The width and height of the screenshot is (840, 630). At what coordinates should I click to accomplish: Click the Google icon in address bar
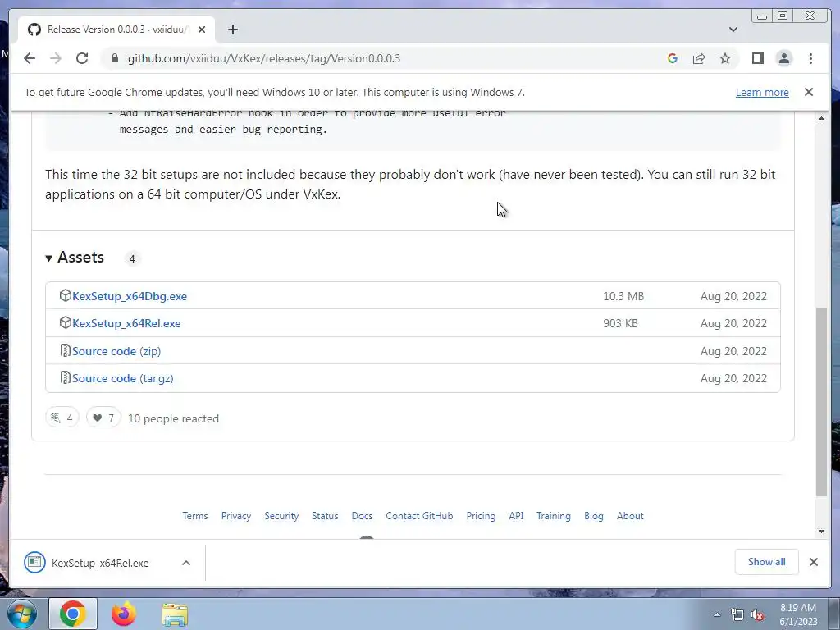[673, 58]
